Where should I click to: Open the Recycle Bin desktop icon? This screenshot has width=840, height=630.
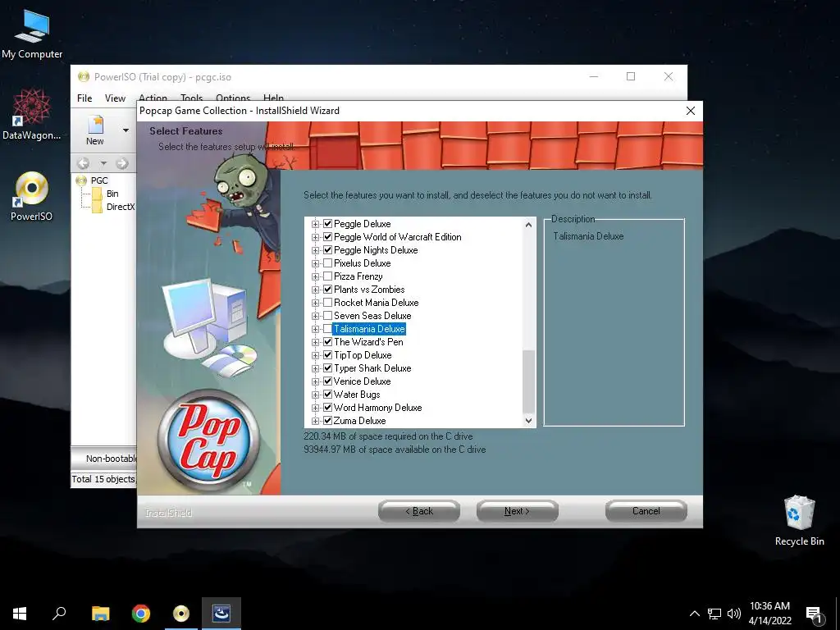coord(799,521)
